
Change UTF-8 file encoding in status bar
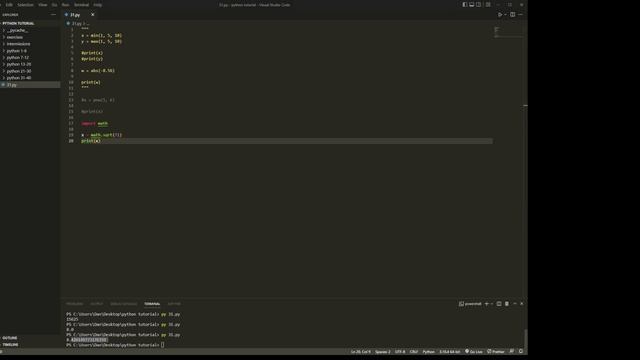400,352
